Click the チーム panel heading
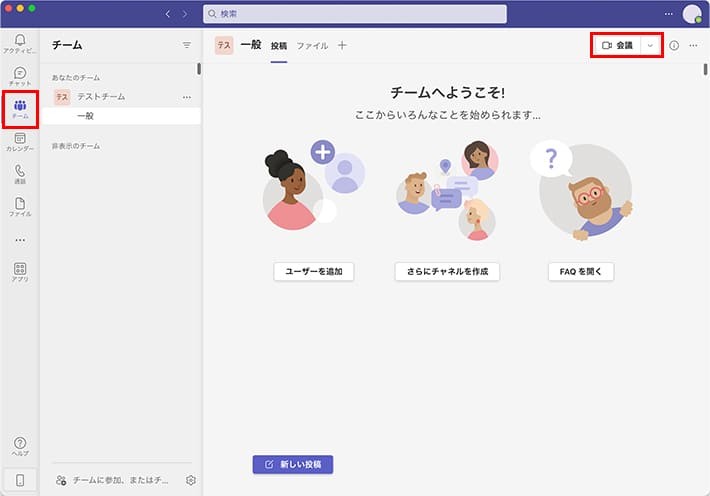This screenshot has height=496, width=710. 67,45
